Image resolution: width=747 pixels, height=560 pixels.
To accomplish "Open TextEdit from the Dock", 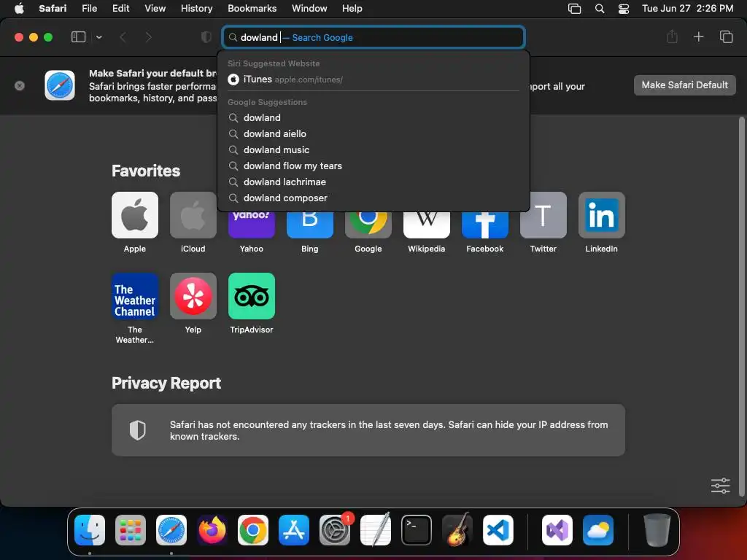I will point(376,530).
